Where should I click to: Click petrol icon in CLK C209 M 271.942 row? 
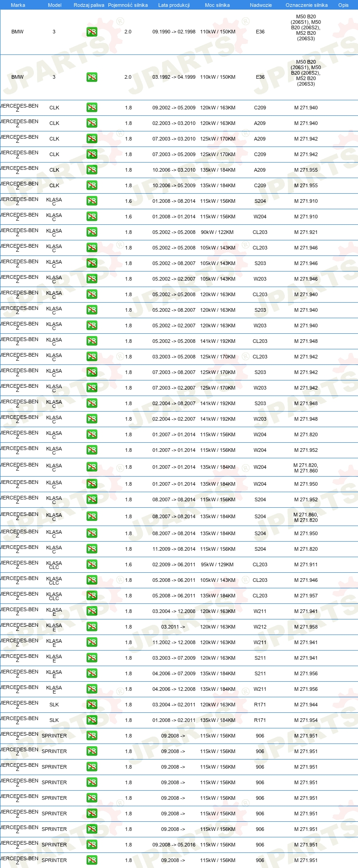point(92,154)
